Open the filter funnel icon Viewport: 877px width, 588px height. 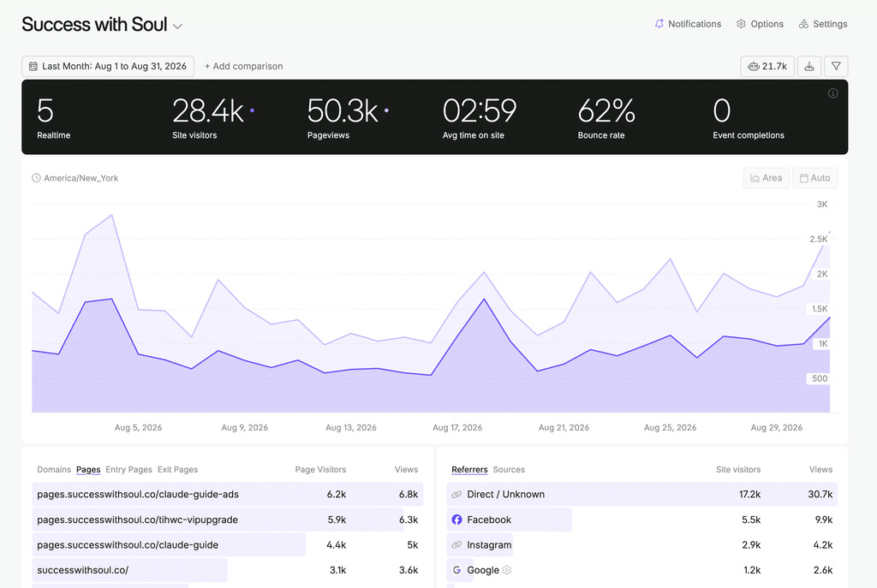836,66
